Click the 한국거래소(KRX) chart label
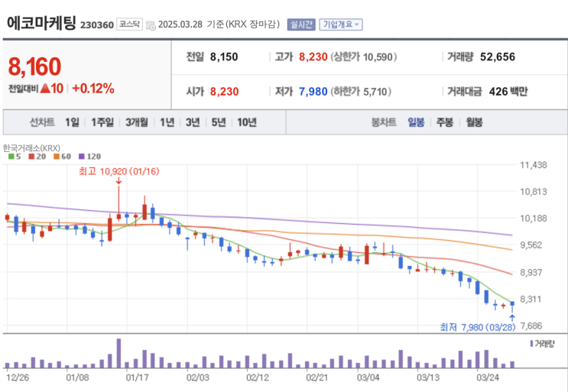 pos(31,147)
